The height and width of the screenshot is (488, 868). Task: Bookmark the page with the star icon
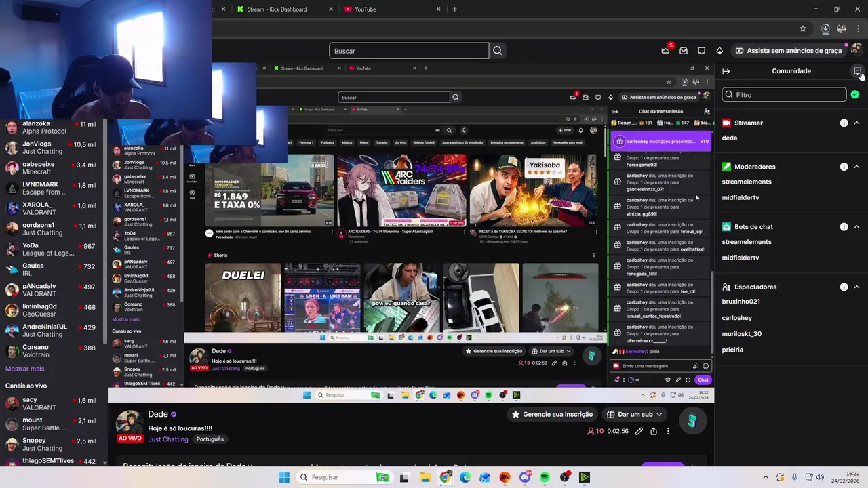click(803, 28)
